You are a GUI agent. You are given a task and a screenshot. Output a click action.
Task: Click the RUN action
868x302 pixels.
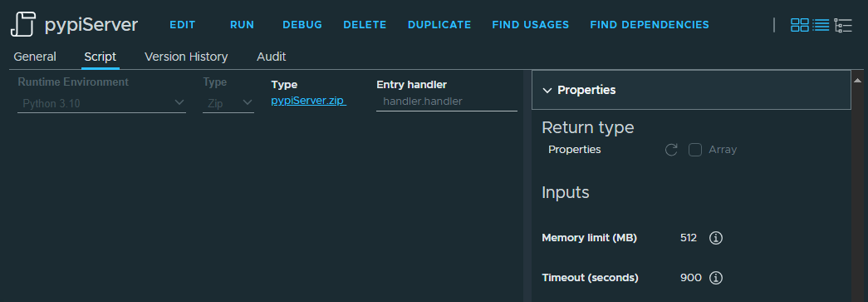pyautogui.click(x=242, y=25)
